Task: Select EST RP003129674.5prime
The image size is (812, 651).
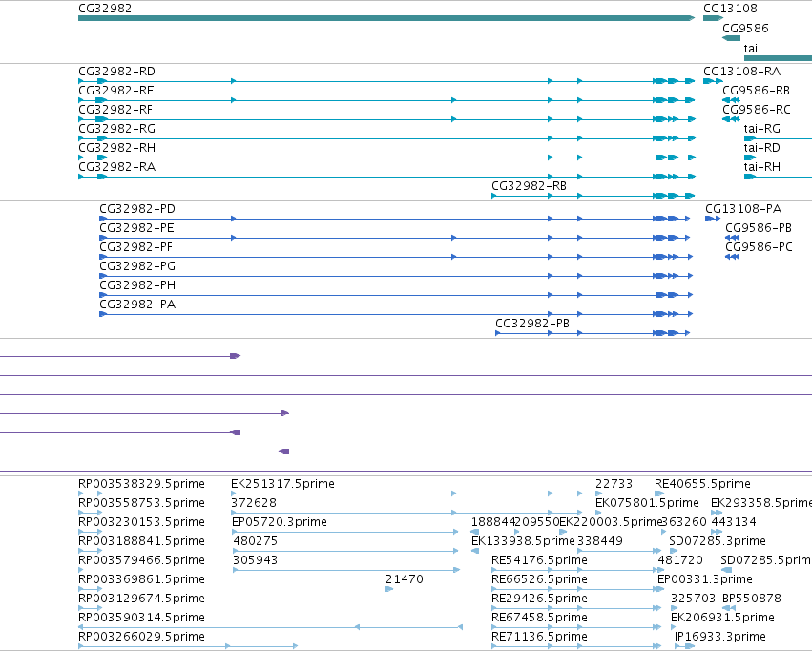Action: click(x=90, y=608)
